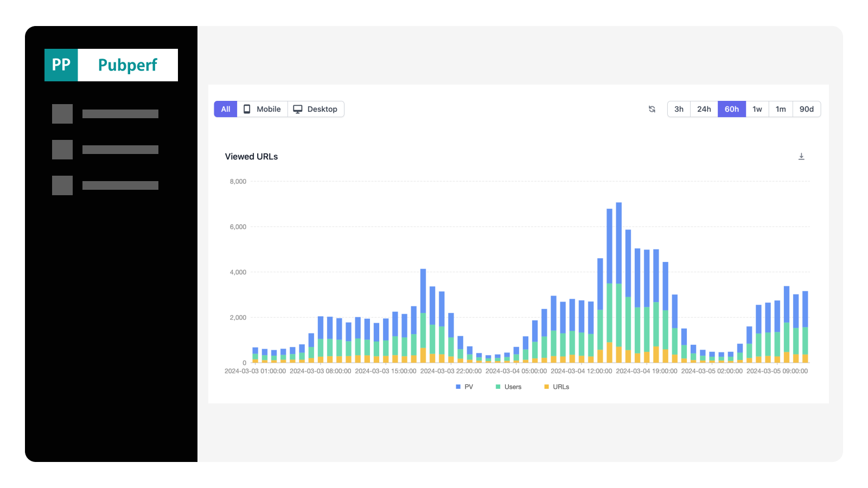Select the 1m time range

(781, 109)
